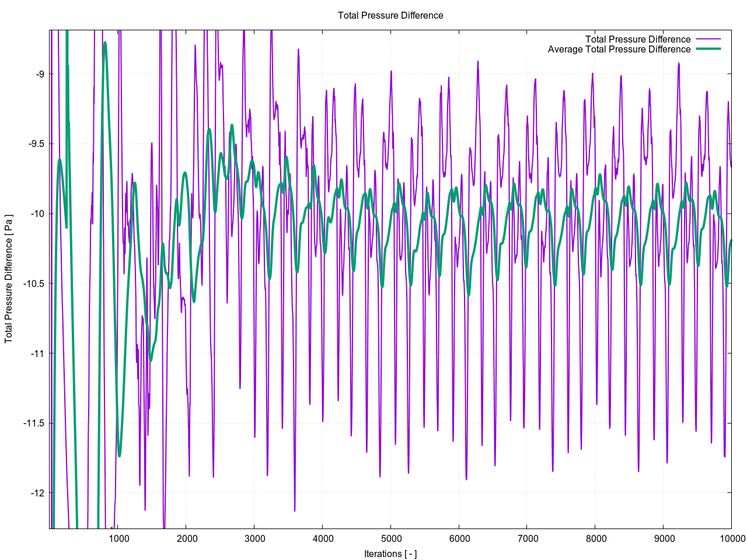Screen dimensions: 747x560
Task: Click the 8000 x-axis tick label
Action: (595, 538)
